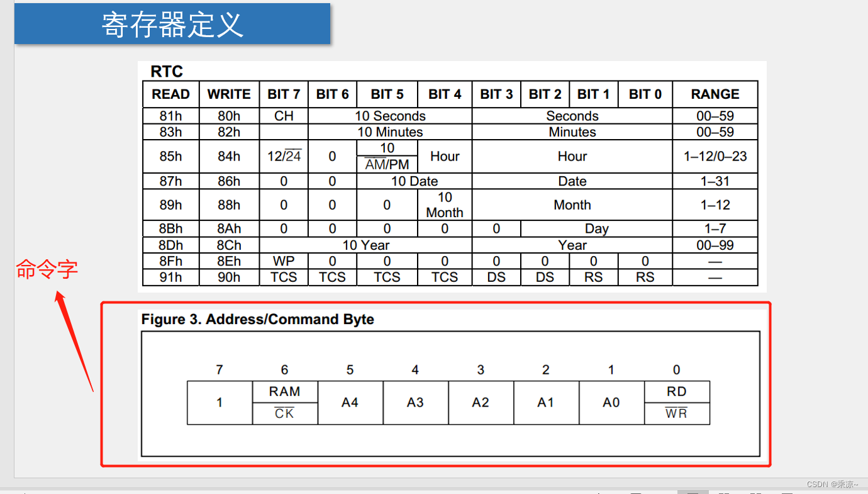Click the BIT 4 column header
The width and height of the screenshot is (868, 494).
(445, 94)
